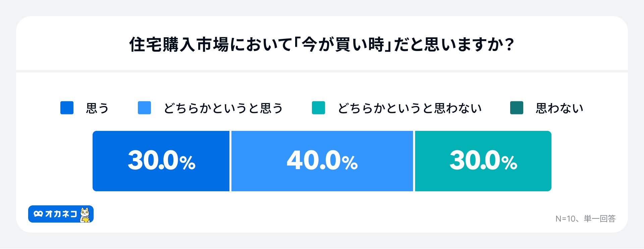Click the quoted 今が買い時 phrase in title

(343, 45)
